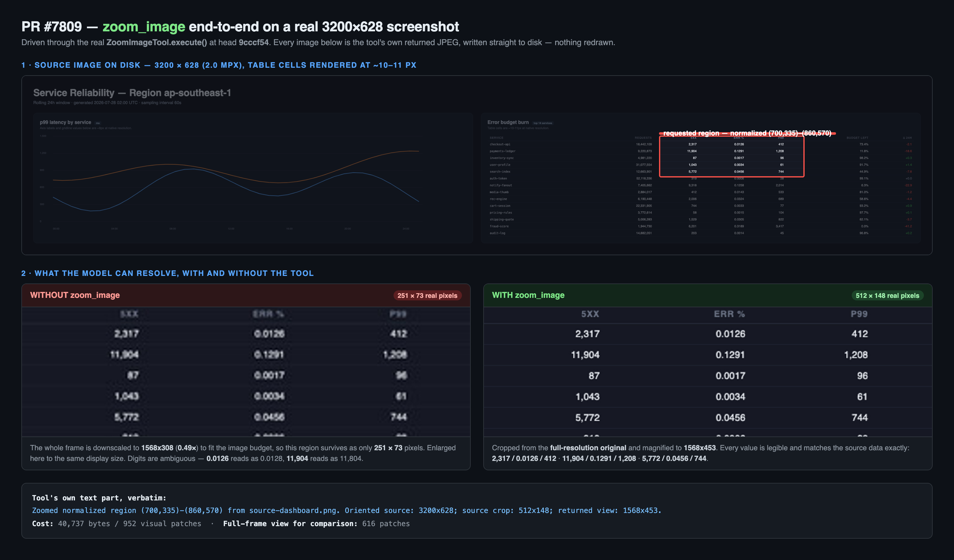Click the "251 × 73 real pixels" badge
This screenshot has width=954, height=560.
pos(427,295)
